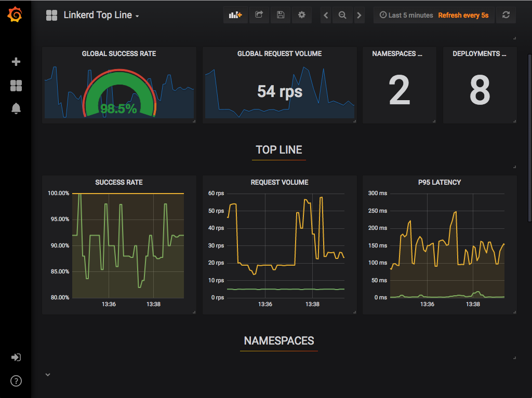Manually refresh with the circular arrows icon
This screenshot has width=532, height=398.
pyautogui.click(x=506, y=15)
